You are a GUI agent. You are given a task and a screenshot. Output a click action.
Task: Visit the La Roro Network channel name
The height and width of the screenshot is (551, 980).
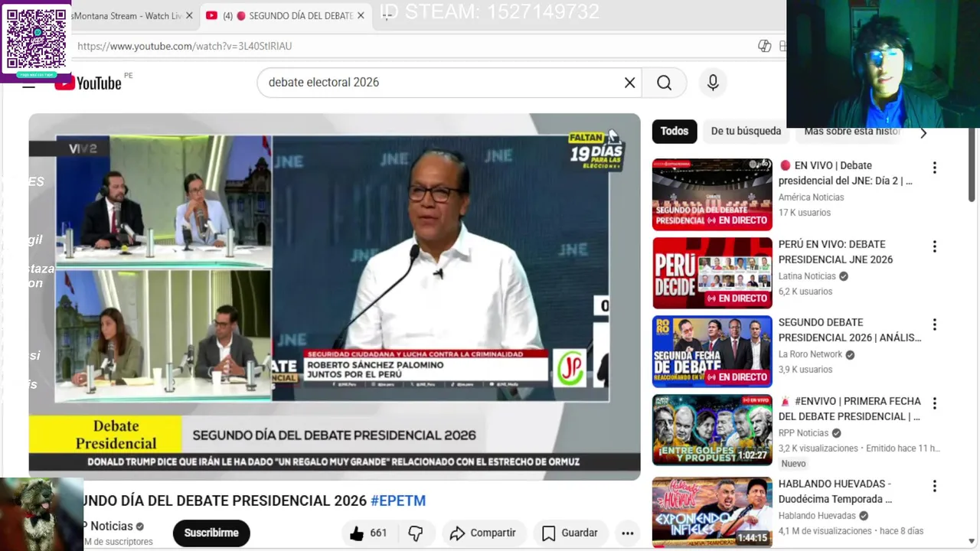click(810, 354)
